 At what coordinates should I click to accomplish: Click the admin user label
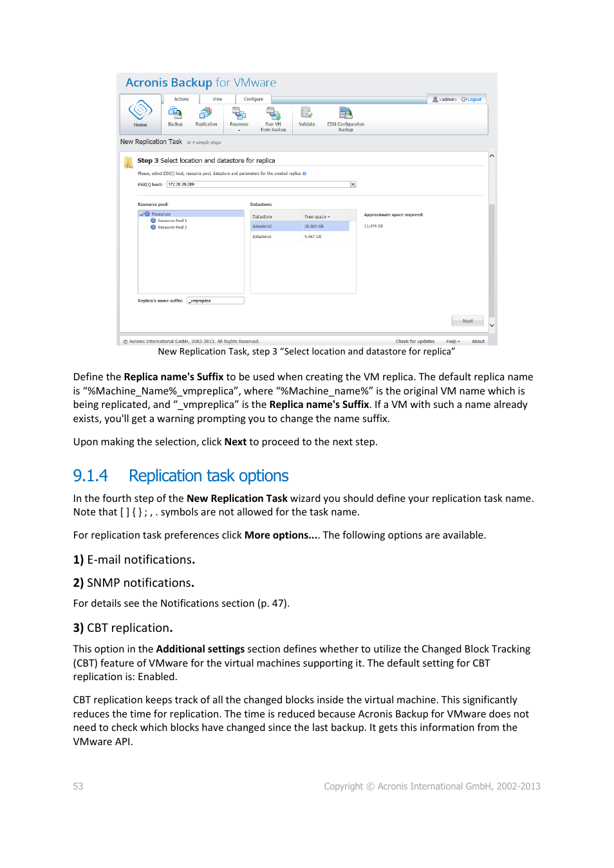448,100
